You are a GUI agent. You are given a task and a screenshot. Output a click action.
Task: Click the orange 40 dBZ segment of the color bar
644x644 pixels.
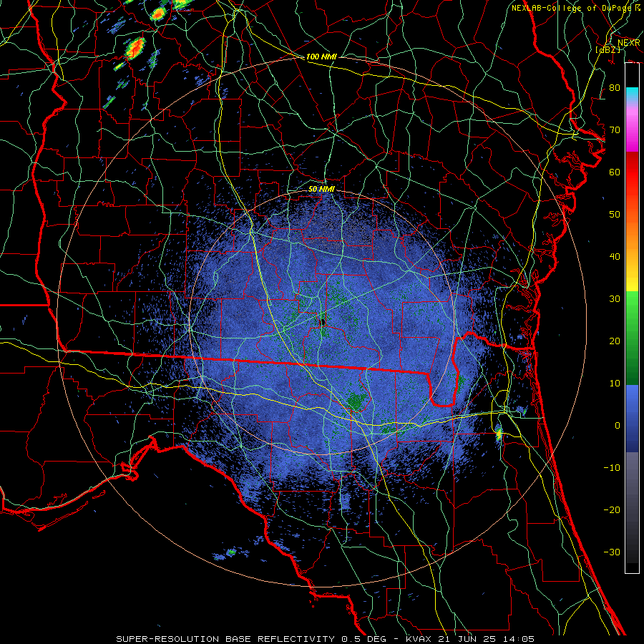(x=632, y=257)
